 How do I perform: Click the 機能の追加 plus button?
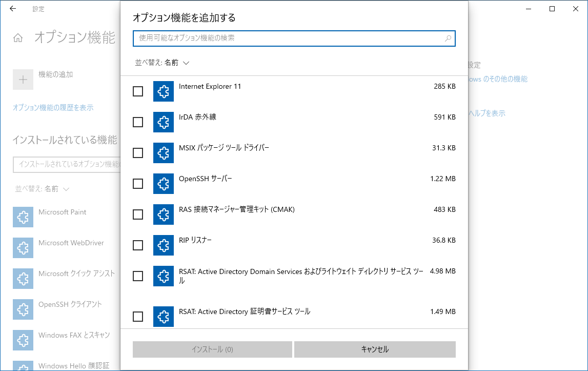click(23, 80)
